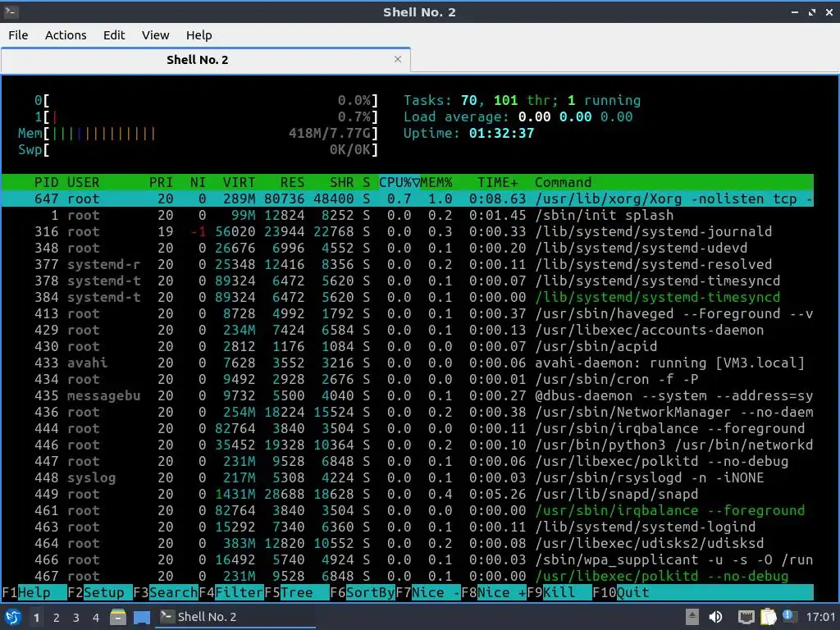Open the Actions menu
Screen dimensions: 840x630
[66, 35]
